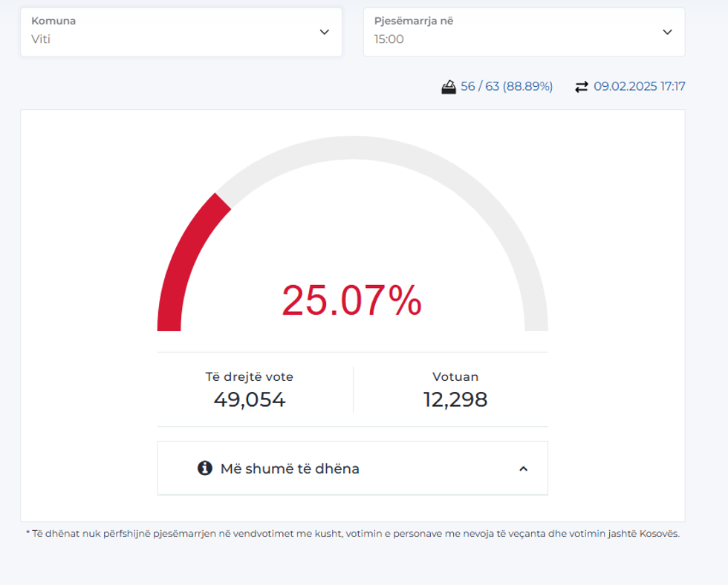Click the 56 / 63 (88.89%) counted link
This screenshot has height=585, width=728.
(507, 87)
